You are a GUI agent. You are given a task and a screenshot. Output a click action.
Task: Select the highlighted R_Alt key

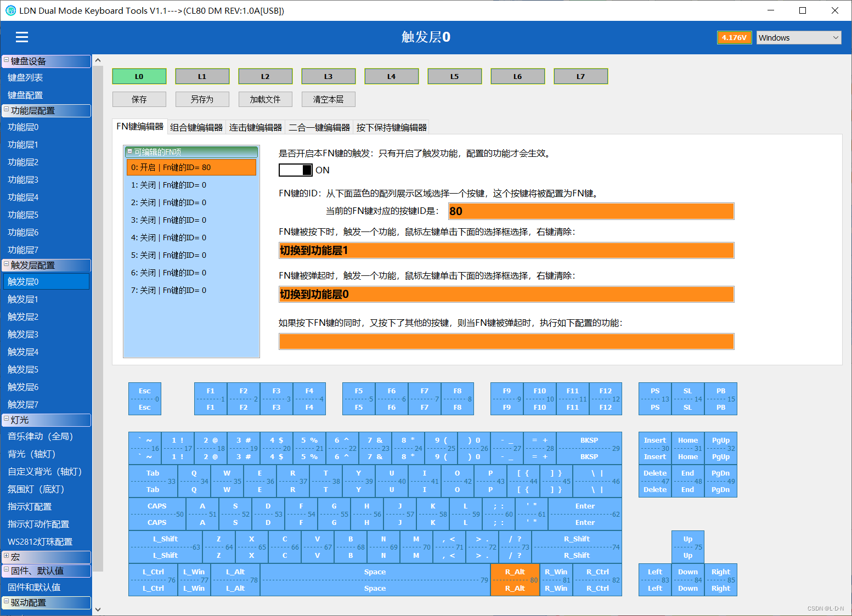click(515, 580)
